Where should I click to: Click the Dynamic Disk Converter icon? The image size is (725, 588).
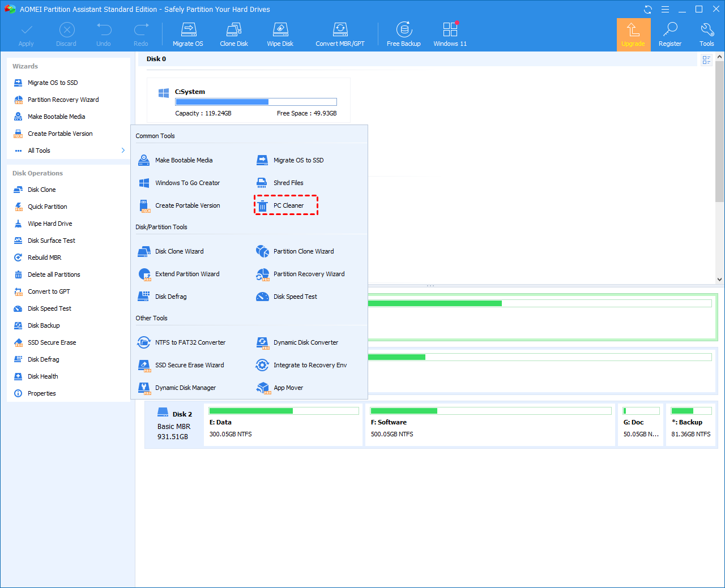pos(262,342)
